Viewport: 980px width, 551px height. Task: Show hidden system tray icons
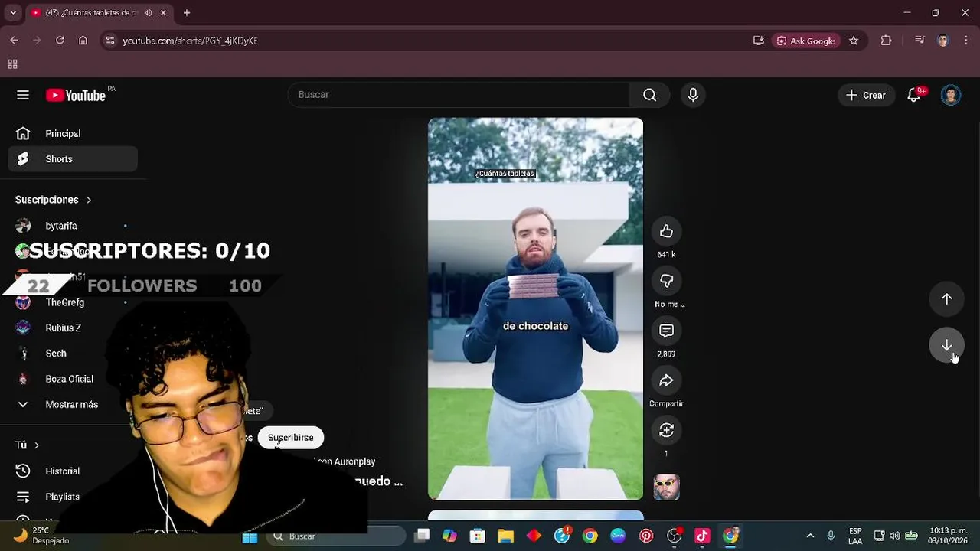(x=810, y=536)
